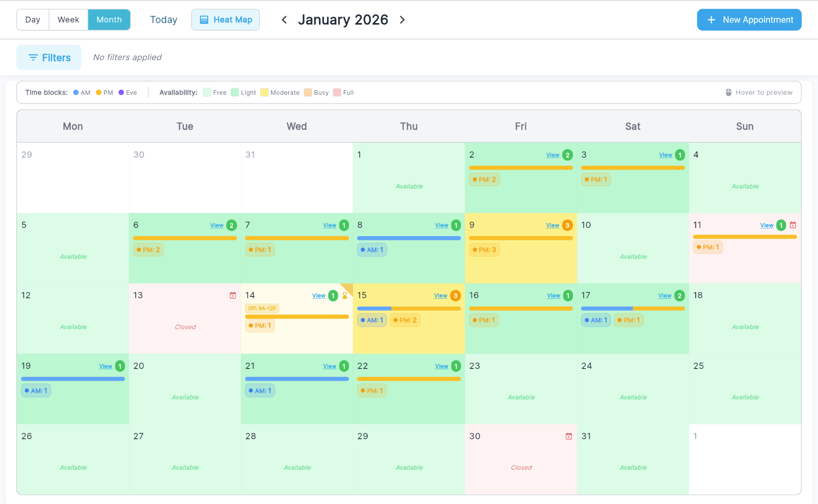Viewport: 818px width, 504px height.
Task: Jump to Today
Action: [164, 20]
